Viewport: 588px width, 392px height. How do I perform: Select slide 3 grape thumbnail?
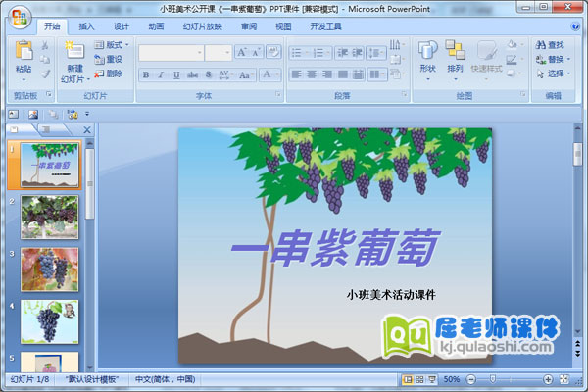coord(50,269)
